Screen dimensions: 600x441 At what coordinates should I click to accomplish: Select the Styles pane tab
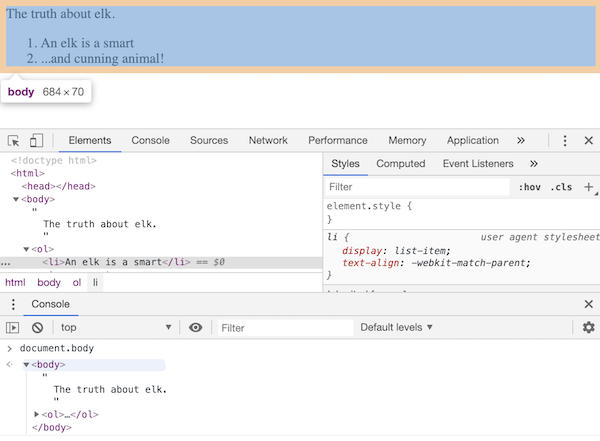pyautogui.click(x=346, y=164)
